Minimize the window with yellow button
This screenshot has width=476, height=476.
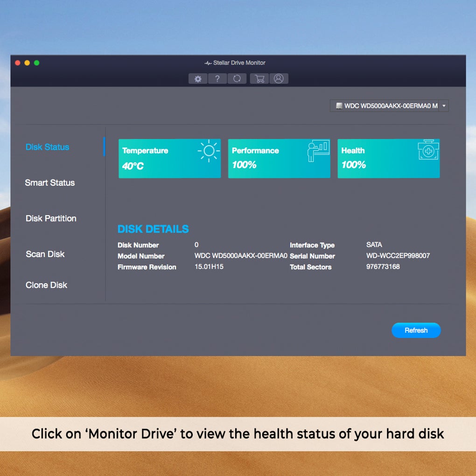pos(27,63)
